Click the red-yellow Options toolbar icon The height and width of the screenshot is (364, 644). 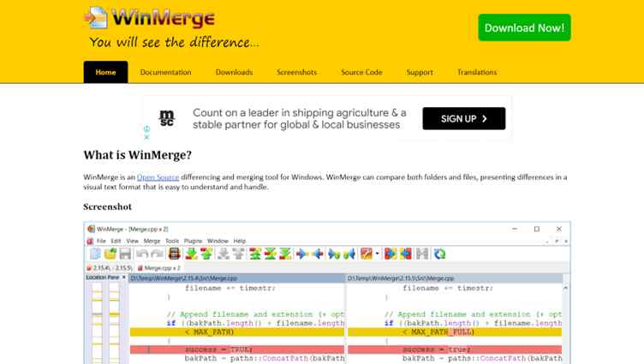367,254
